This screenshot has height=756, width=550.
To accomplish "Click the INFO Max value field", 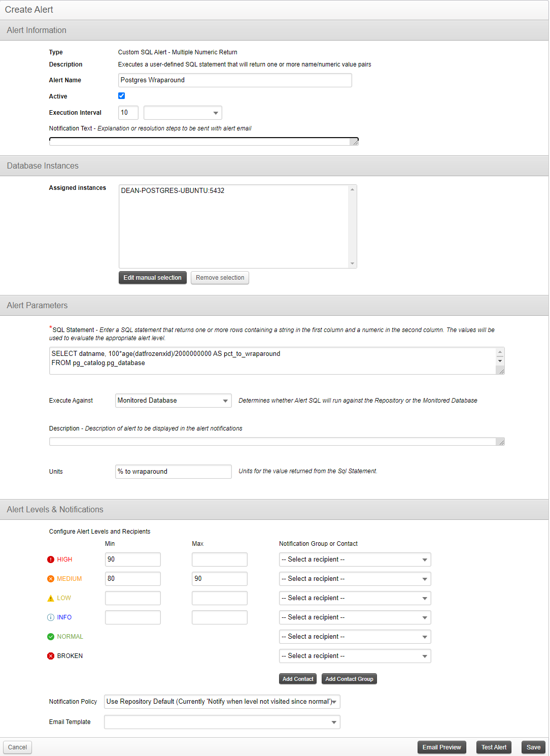I will [220, 617].
